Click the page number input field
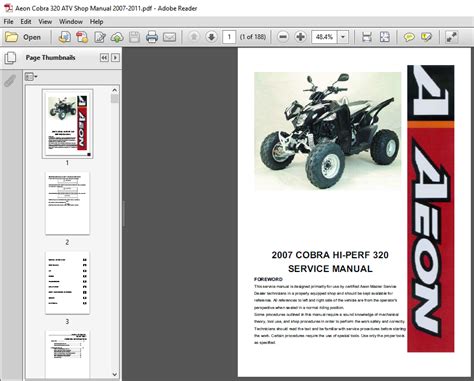 coord(229,37)
